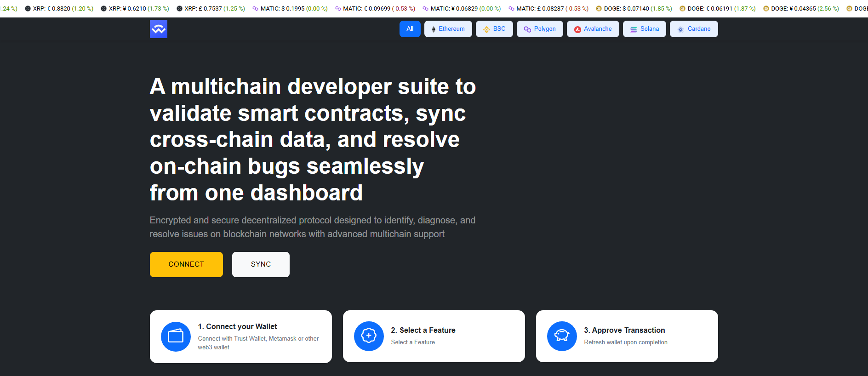Show Avalanche network only
Viewport: 868px width, 376px height.
[x=593, y=29]
